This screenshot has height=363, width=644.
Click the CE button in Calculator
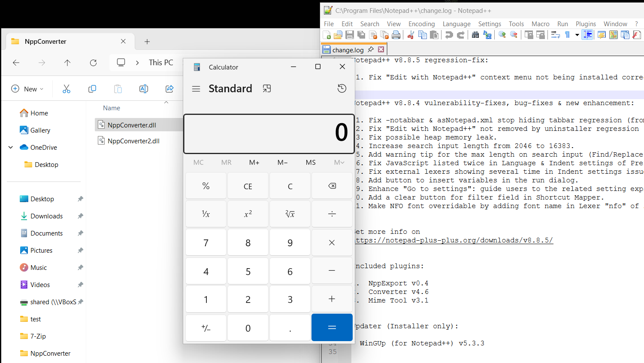[248, 186]
